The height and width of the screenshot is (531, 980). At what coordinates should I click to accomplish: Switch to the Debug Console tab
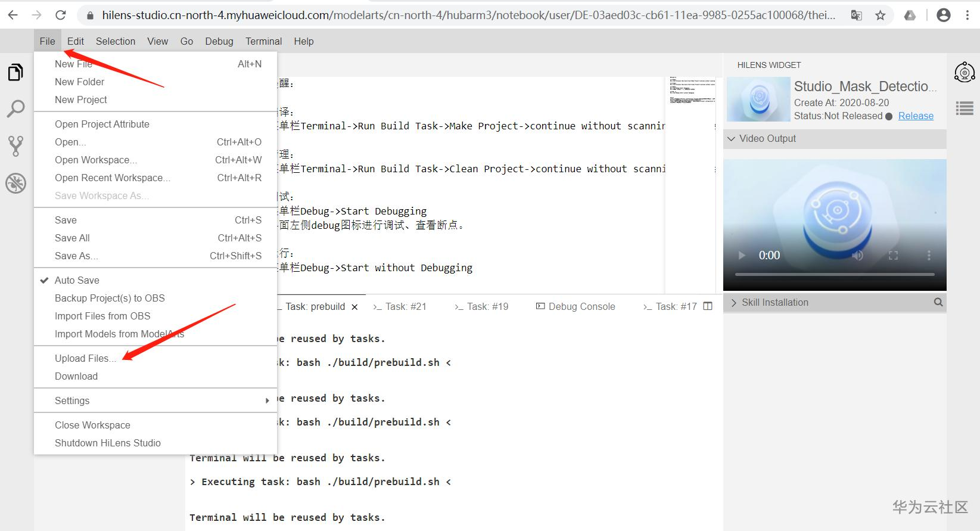(575, 307)
